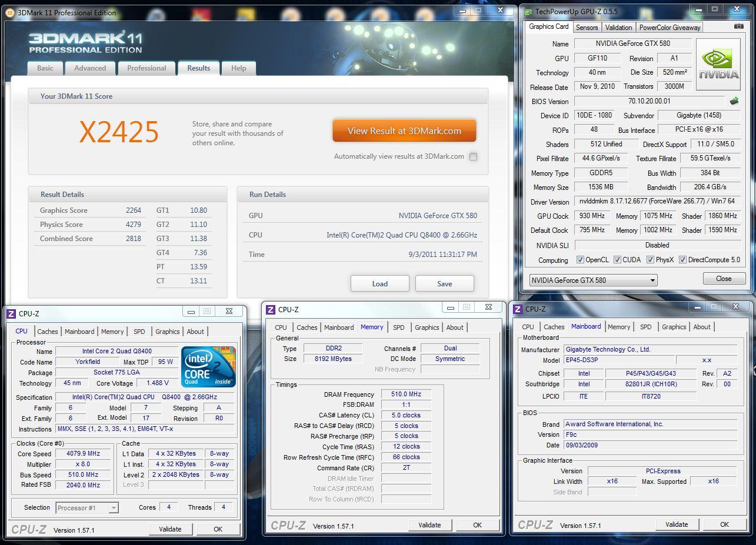Click the Core Voltage value 1.488 V
This screenshot has width=756, height=545.
pos(157,383)
